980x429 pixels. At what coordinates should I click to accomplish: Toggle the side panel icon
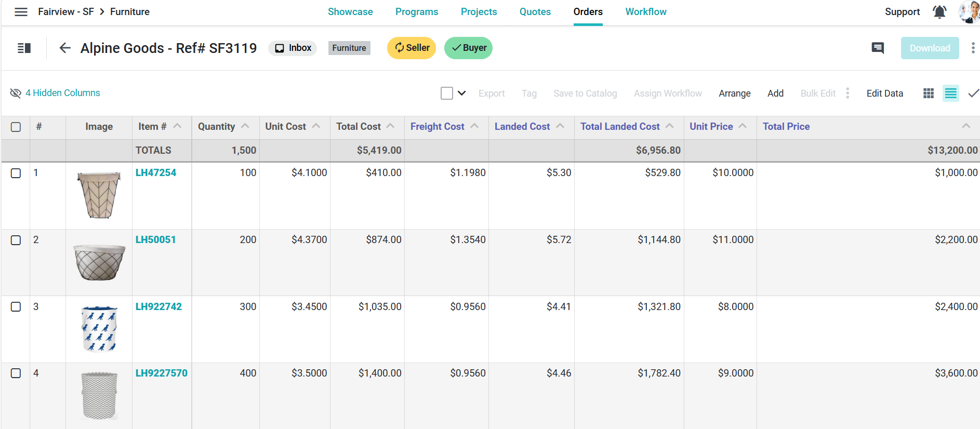pos(24,48)
